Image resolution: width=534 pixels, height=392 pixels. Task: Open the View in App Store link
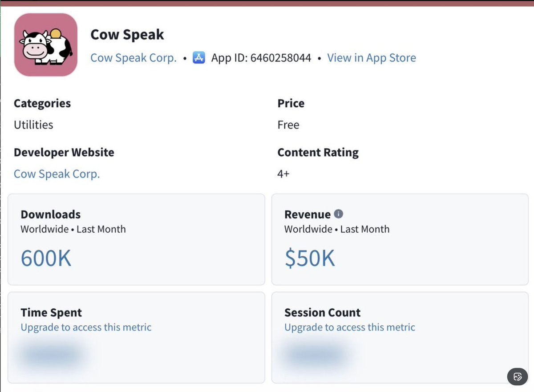click(372, 58)
